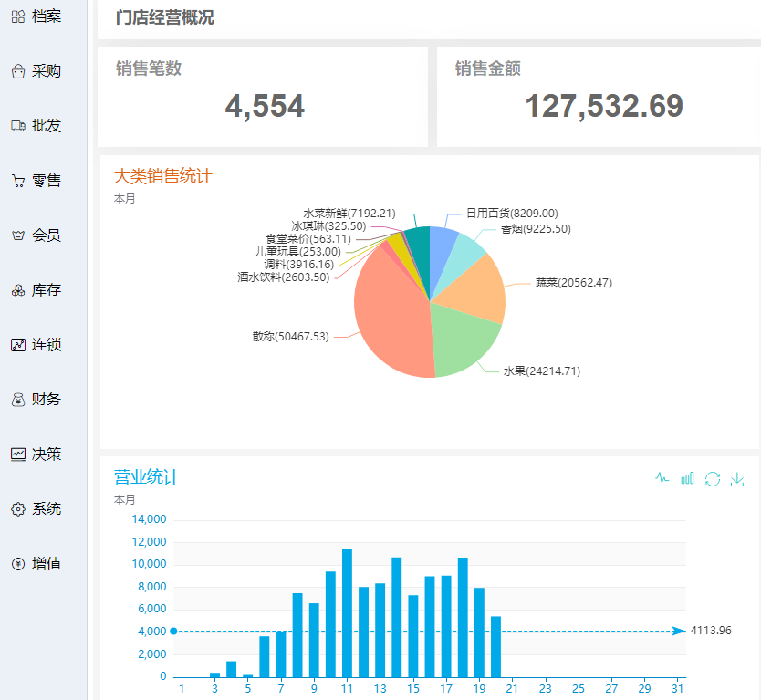Open the 连锁 chain-store menu

[36, 345]
